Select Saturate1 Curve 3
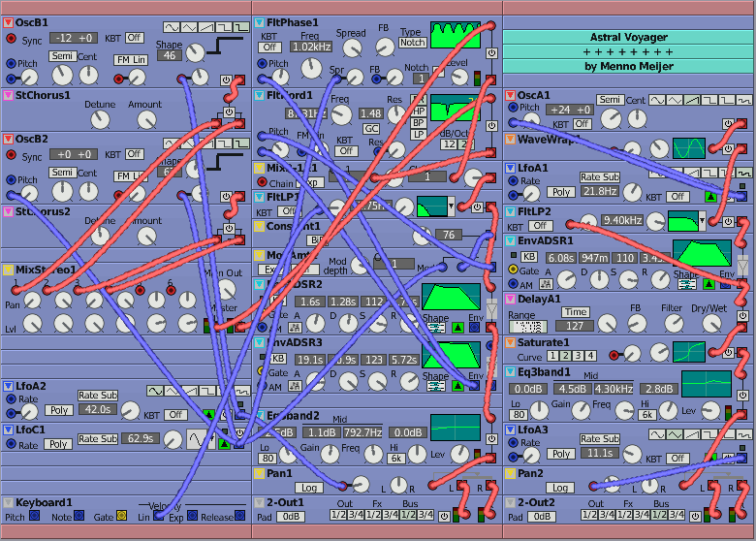 pos(578,356)
